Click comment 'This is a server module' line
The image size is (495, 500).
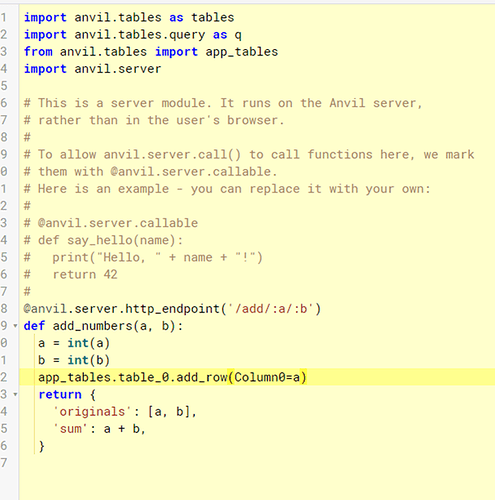[223, 103]
